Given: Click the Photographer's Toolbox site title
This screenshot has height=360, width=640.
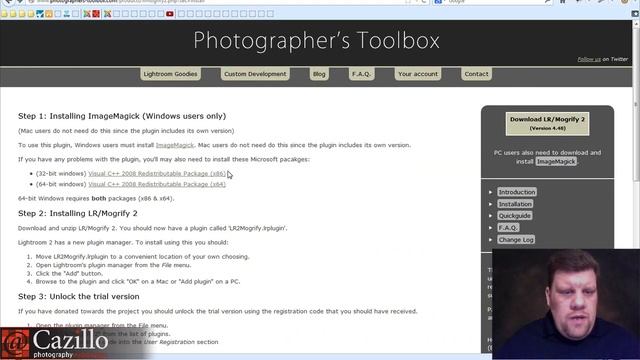Looking at the screenshot, I should 316,40.
